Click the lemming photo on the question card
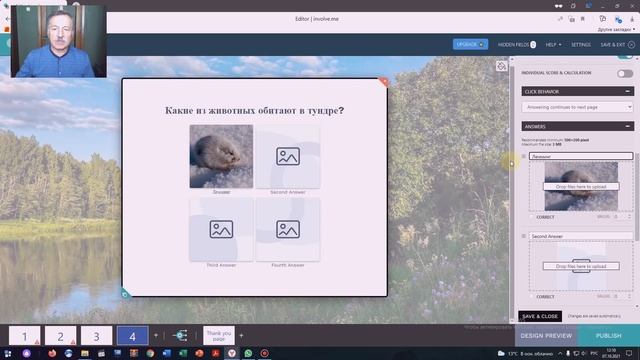Viewport: 640px width, 360px height. click(221, 157)
